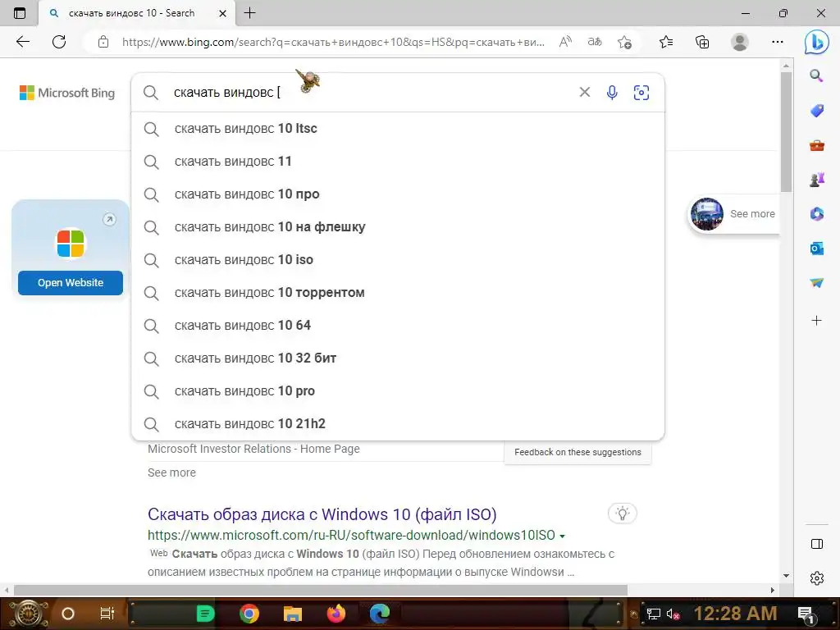Select suggestion скачать виндовс 11

398,162
